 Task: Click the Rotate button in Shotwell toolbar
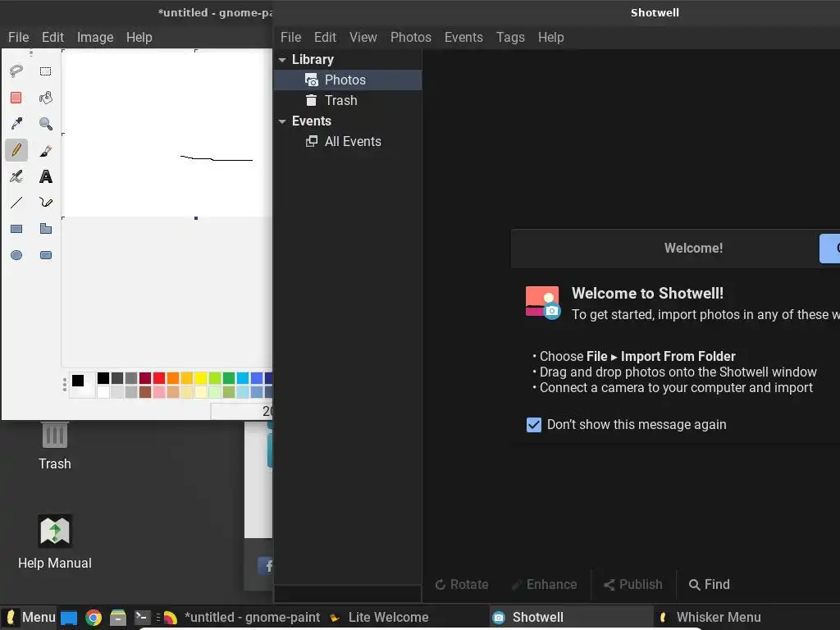tap(461, 584)
